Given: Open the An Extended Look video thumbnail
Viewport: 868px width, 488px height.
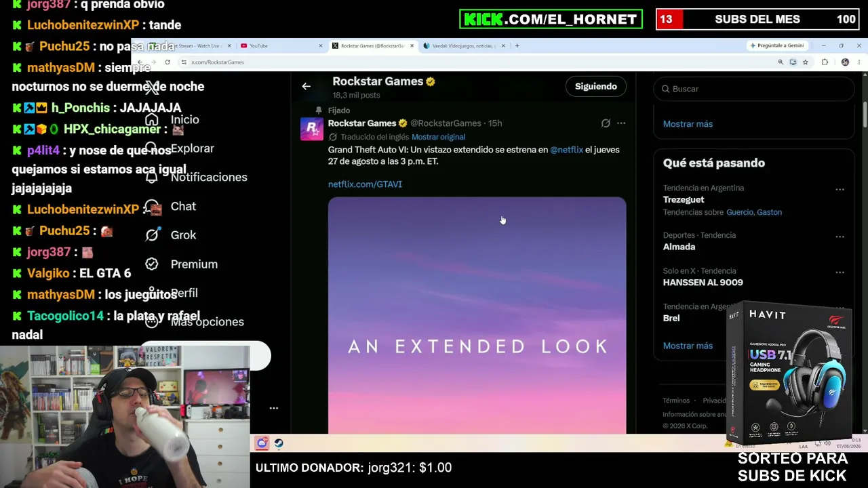Looking at the screenshot, I should [x=477, y=315].
